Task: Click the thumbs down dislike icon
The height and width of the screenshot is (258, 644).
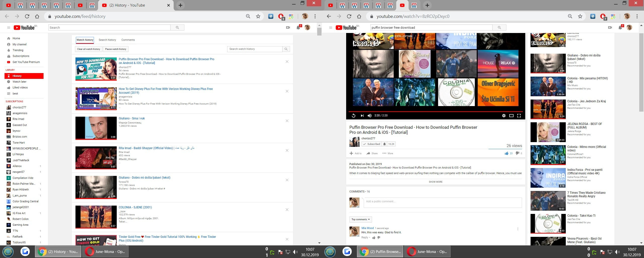Action: point(517,153)
